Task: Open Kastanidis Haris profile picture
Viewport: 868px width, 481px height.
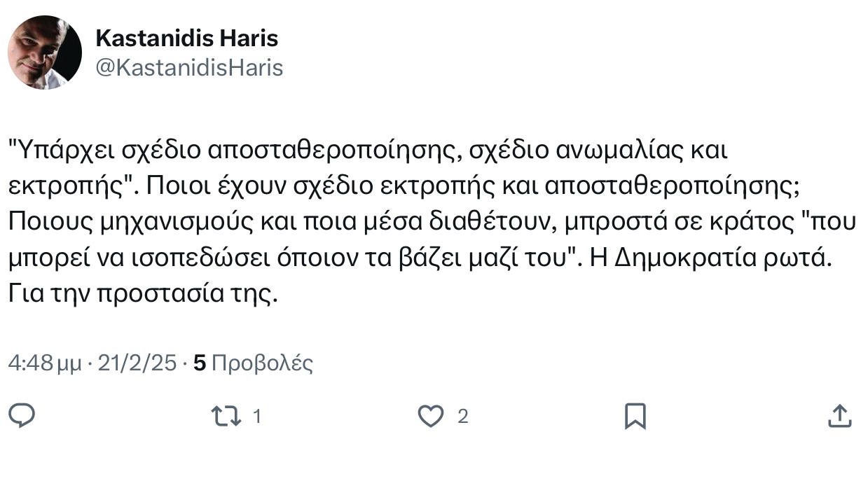Action: point(45,52)
